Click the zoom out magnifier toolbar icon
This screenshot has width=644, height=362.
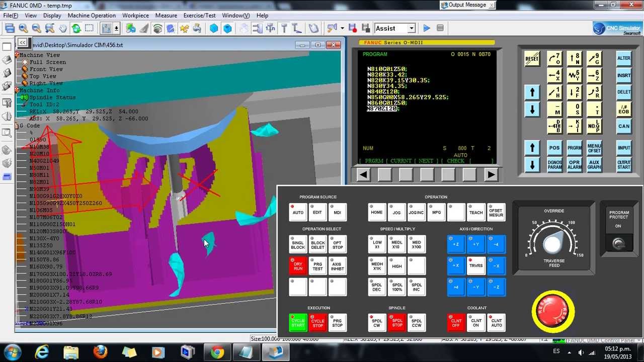click(x=36, y=29)
